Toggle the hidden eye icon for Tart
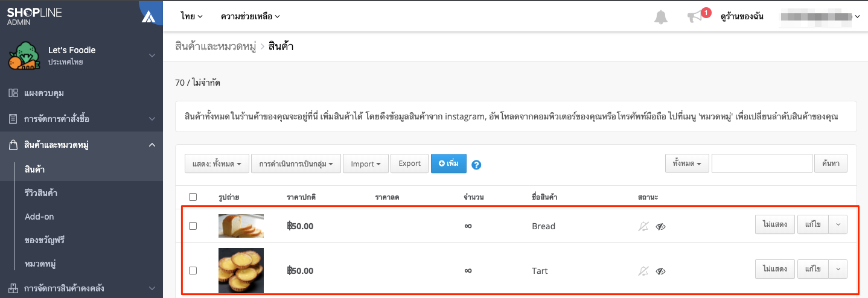 coord(661,271)
